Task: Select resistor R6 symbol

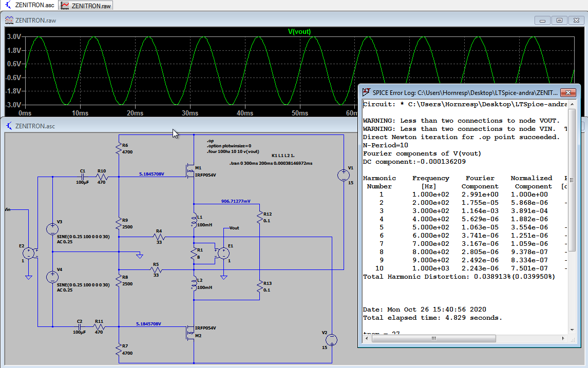Action: [119, 148]
